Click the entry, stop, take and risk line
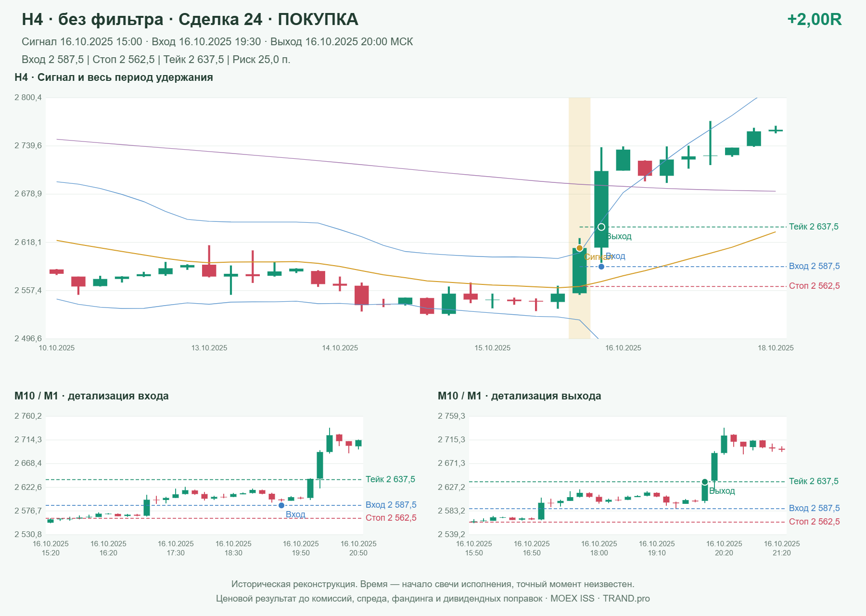This screenshot has height=616, width=866. pyautogui.click(x=156, y=60)
